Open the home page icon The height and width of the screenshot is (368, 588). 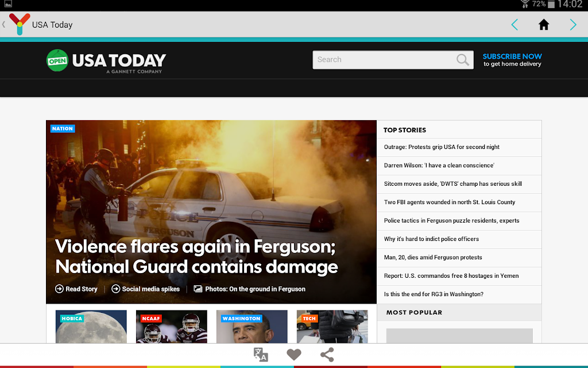pos(544,25)
